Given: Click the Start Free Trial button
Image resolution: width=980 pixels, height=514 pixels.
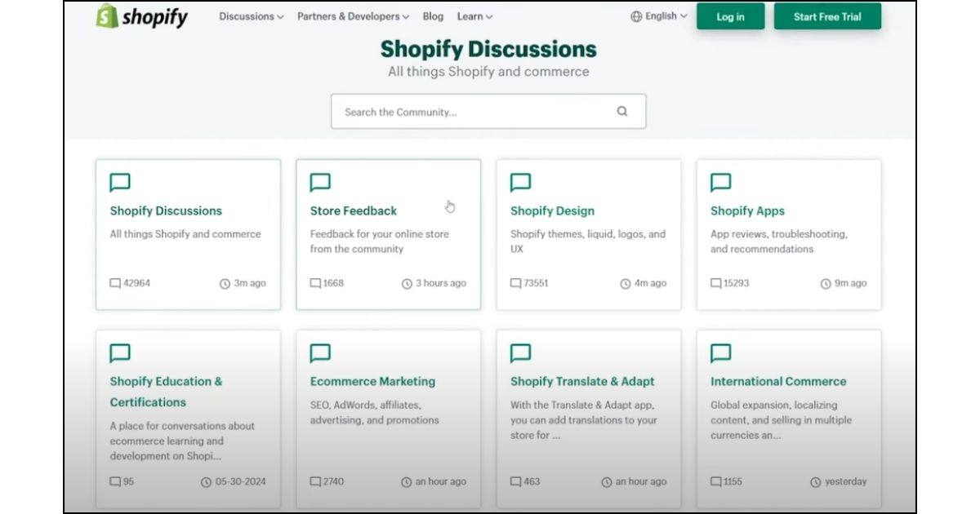Looking at the screenshot, I should coord(826,16).
